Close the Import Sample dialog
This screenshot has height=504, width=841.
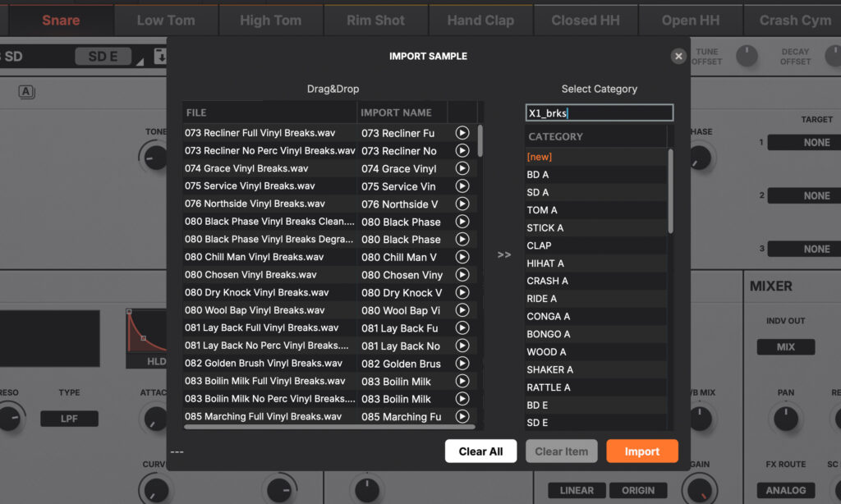(x=678, y=56)
